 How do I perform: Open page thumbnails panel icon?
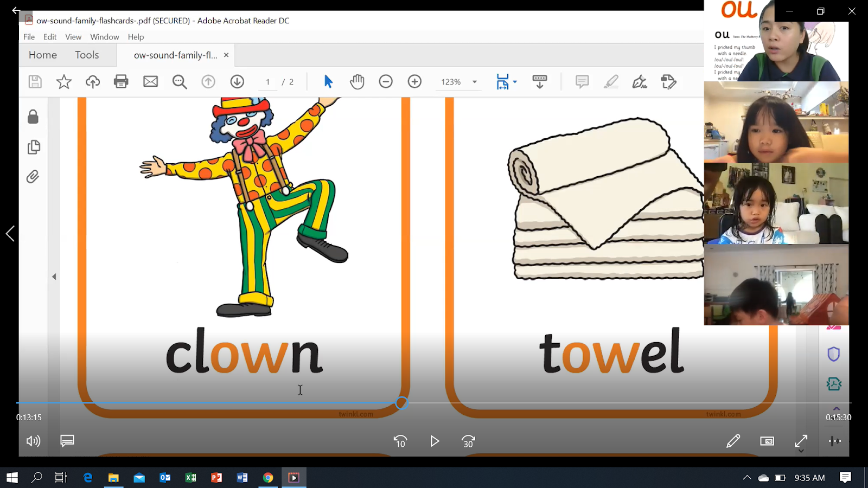[x=34, y=147]
